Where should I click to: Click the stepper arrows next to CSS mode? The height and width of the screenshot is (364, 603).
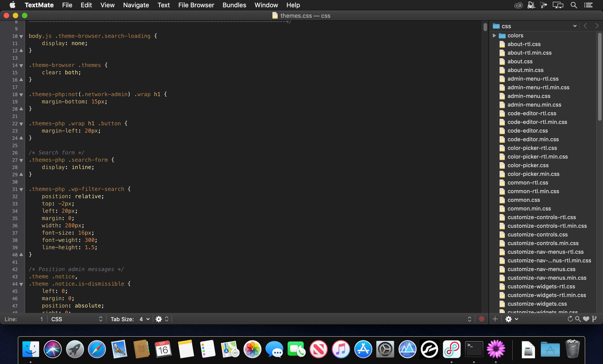[100, 319]
